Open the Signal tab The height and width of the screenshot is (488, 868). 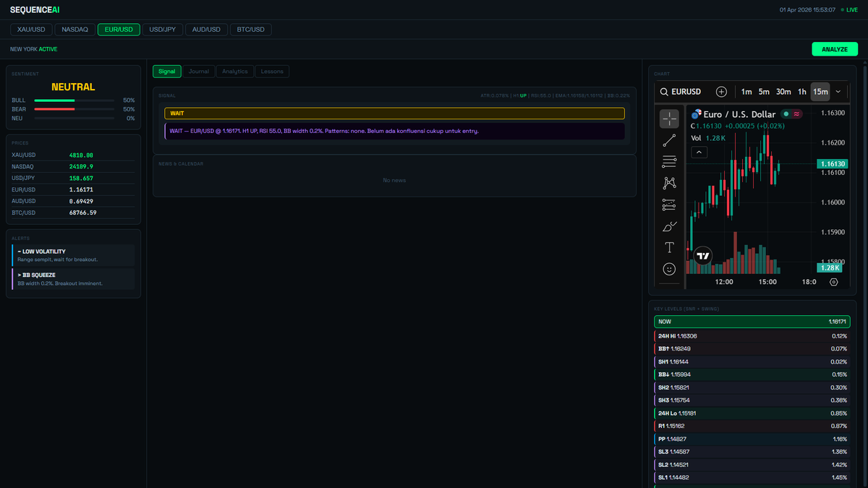167,72
